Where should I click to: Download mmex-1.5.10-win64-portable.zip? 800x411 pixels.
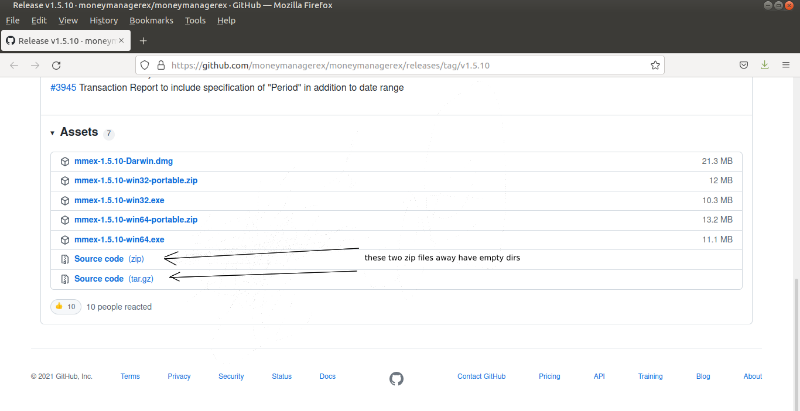[136, 220]
